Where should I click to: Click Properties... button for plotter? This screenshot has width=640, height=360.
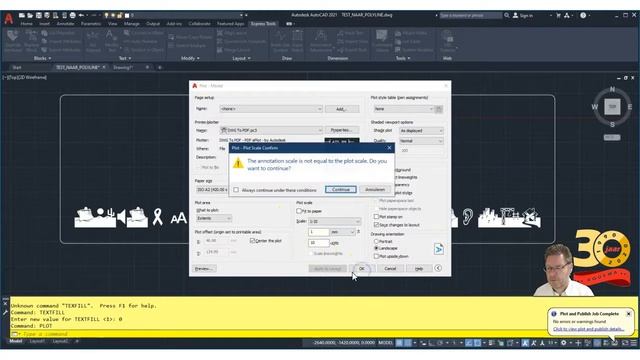(342, 130)
